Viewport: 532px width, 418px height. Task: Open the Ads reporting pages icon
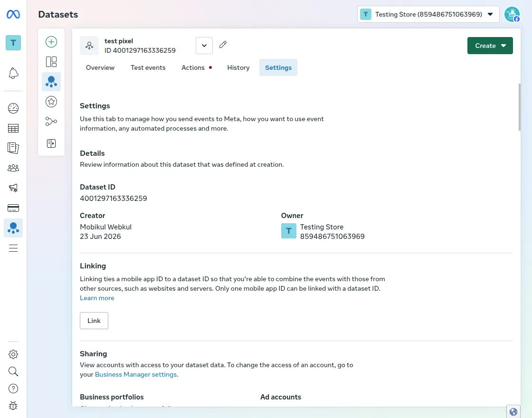click(x=13, y=148)
